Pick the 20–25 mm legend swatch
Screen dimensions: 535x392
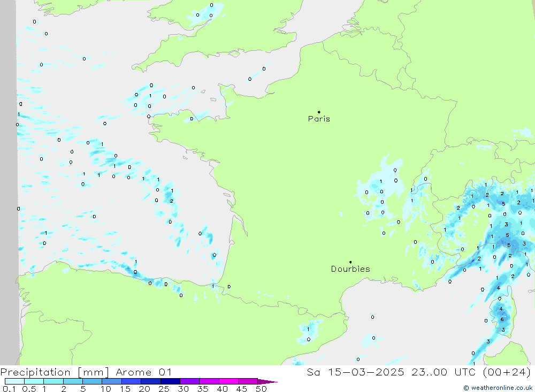150,381
